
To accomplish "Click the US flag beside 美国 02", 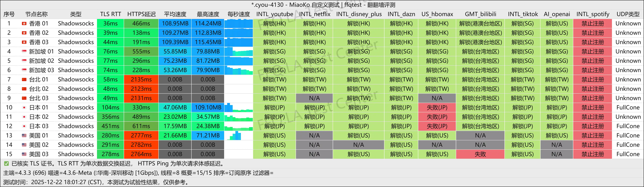I will (24, 145).
